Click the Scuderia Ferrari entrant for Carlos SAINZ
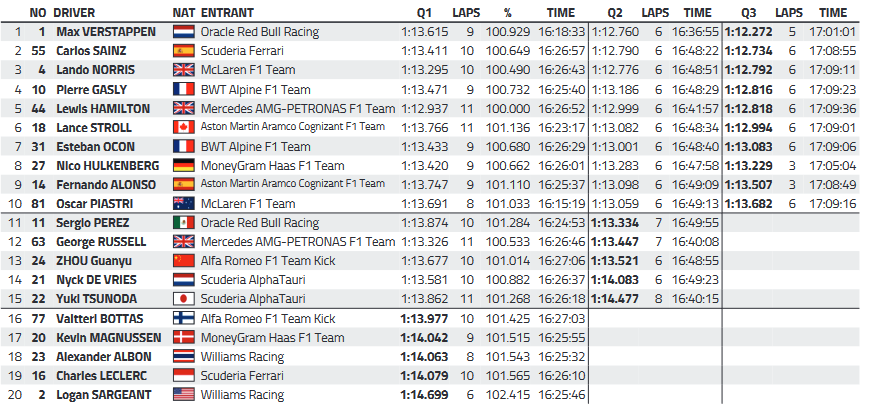The width and height of the screenshot is (873, 419). point(242,51)
